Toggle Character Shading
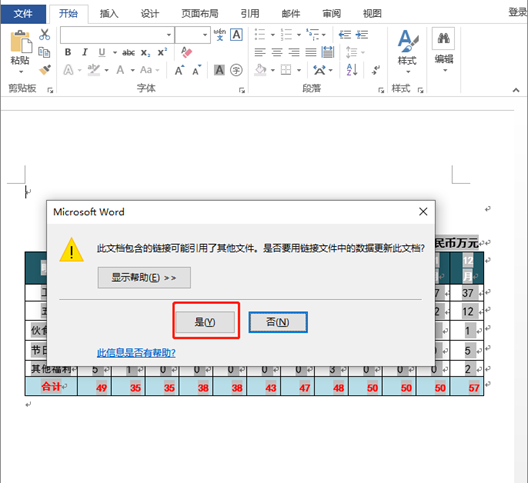528x483 pixels. point(219,70)
